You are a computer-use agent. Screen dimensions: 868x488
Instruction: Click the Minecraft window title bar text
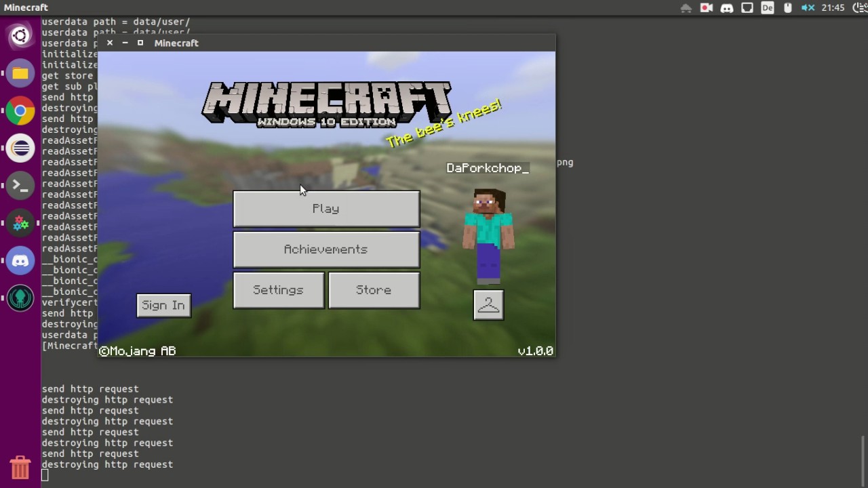tap(176, 43)
